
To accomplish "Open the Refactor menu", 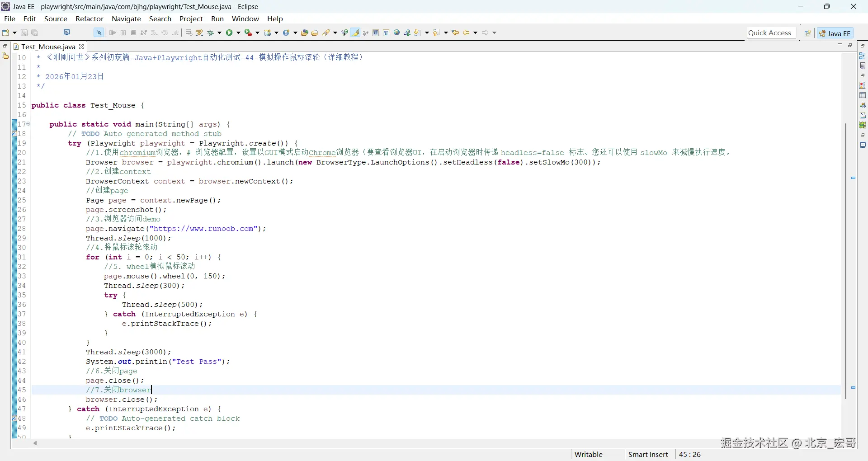I will click(90, 19).
